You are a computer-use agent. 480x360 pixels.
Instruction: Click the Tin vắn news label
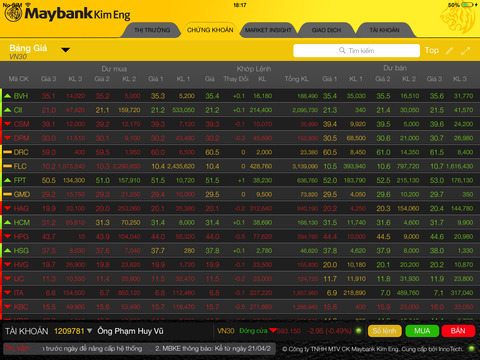[x=17, y=348]
